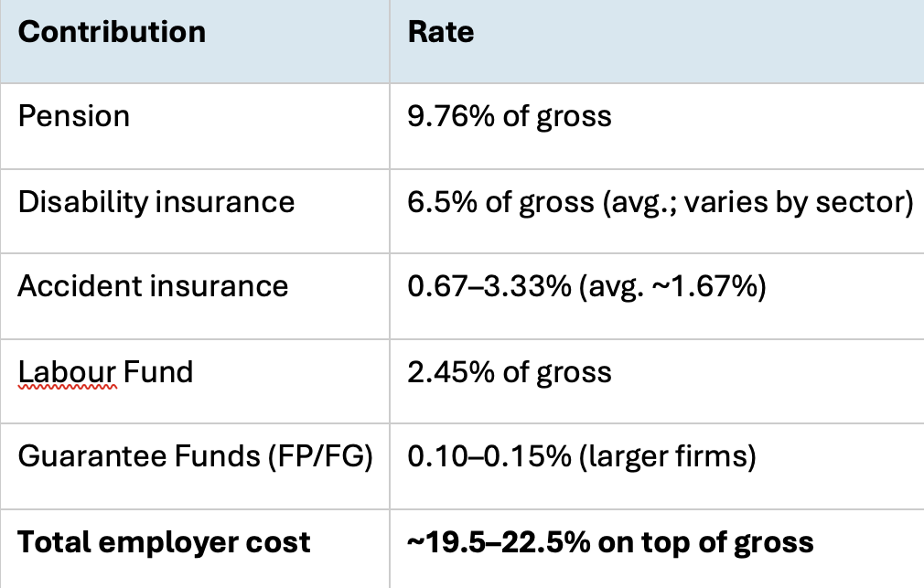This screenshot has width=924, height=588.
Task: Select the Disability insurance cell
Action: tap(156, 201)
